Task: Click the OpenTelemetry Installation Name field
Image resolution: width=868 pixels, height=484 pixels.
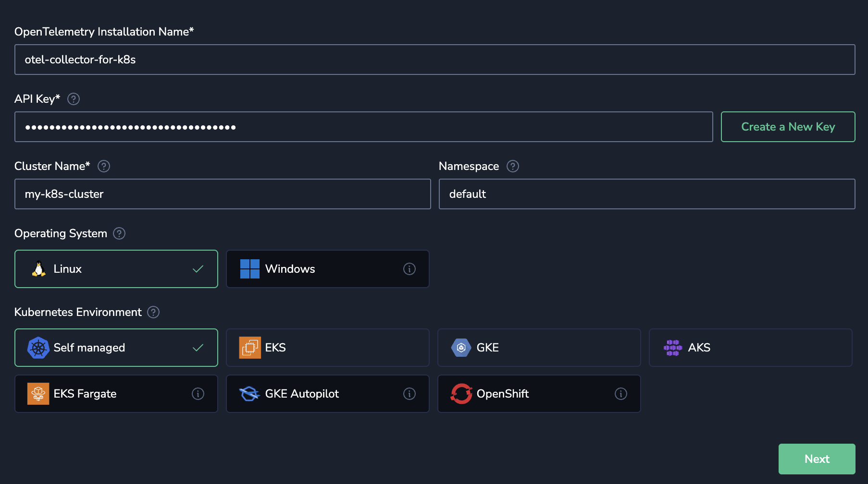Action: [434, 60]
